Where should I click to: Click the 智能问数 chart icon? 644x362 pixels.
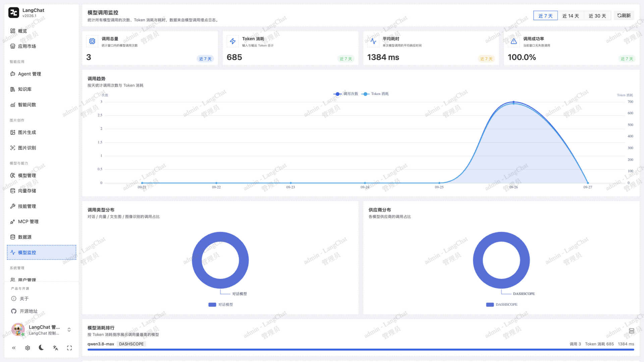tap(13, 105)
